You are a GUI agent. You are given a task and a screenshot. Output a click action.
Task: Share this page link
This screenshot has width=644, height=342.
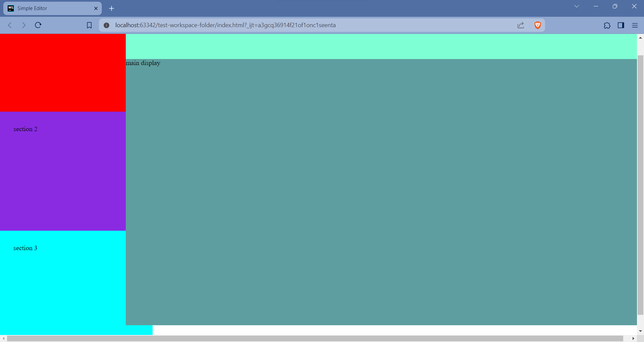[521, 25]
